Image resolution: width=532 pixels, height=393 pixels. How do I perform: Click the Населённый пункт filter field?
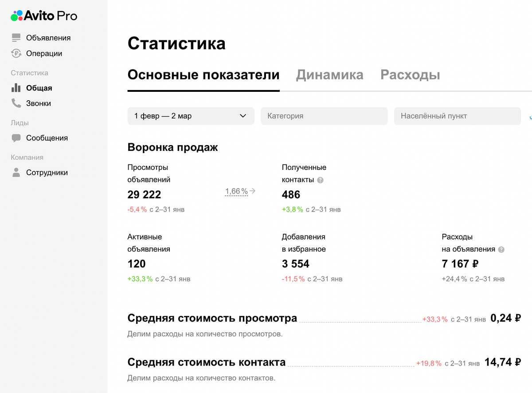[458, 116]
